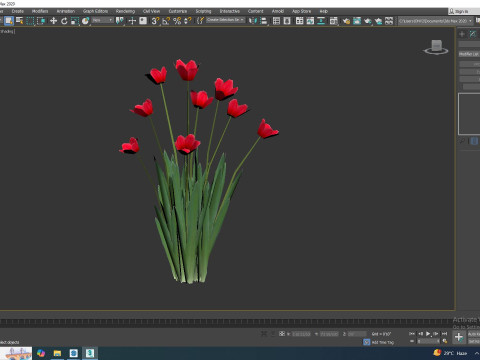Toggle Window/Crossing selection mode

click(x=41, y=21)
